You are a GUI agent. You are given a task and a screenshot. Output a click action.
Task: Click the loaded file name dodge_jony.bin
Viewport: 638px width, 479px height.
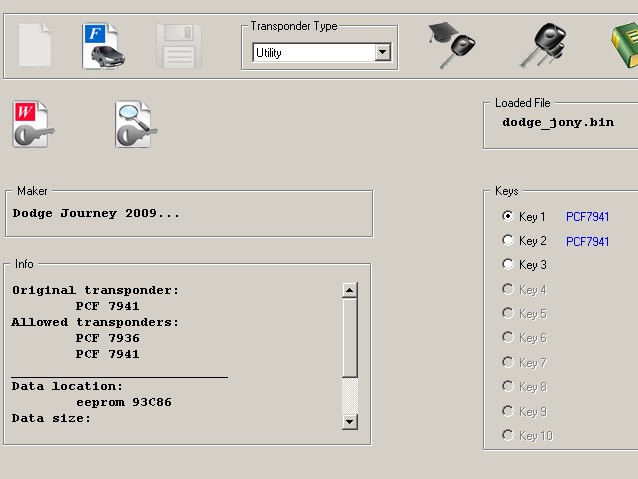coord(558,122)
